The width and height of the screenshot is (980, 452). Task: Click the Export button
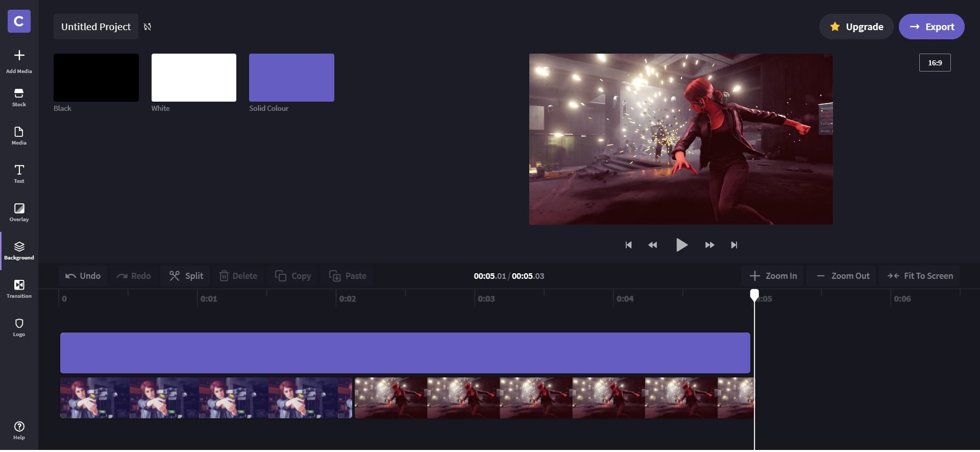point(932,27)
